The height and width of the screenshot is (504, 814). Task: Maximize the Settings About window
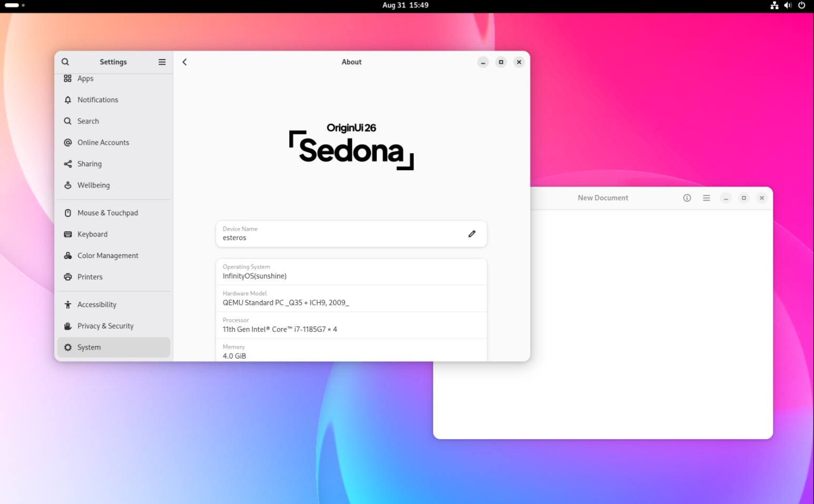click(x=501, y=62)
